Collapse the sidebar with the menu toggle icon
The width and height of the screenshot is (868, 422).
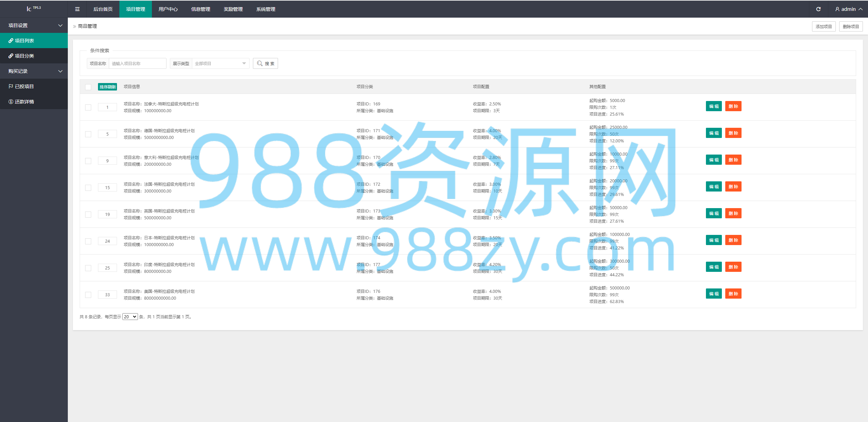pos(77,9)
